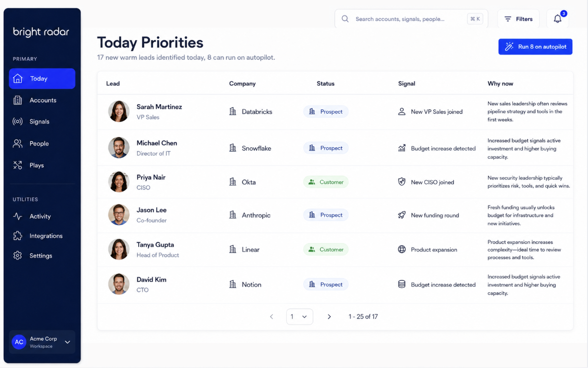Click the AC workspace avatar badge
The image size is (588, 368).
(x=19, y=342)
